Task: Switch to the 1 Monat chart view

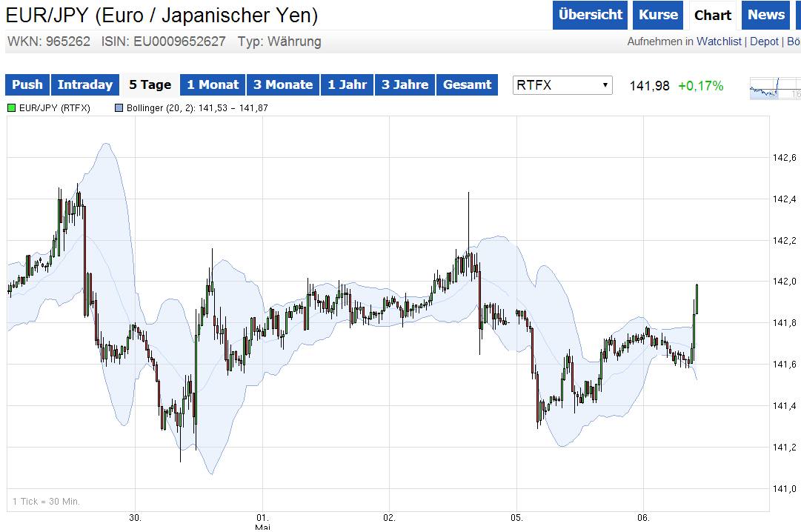Action: 213,84
